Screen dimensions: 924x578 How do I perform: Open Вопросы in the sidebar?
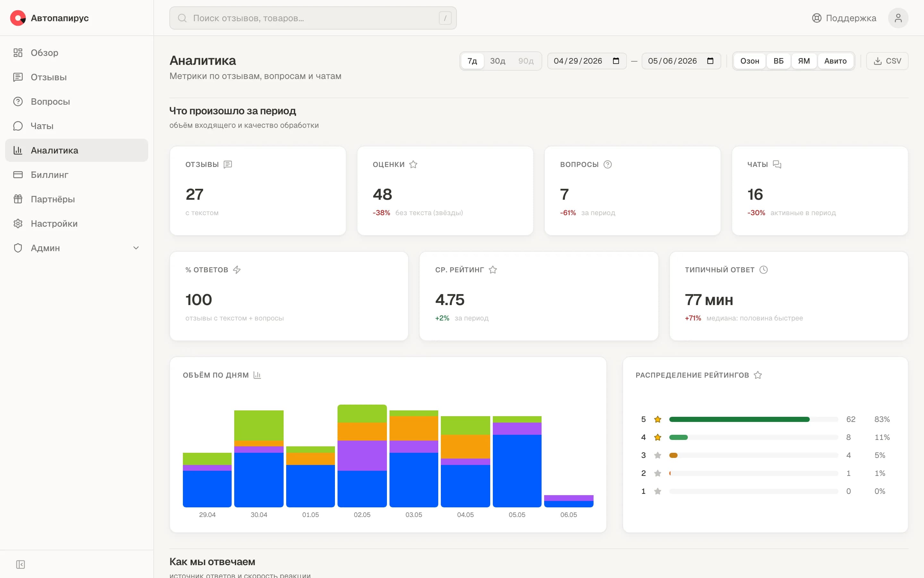[x=76, y=102]
